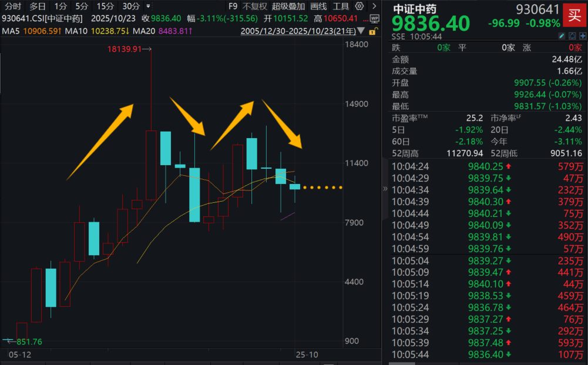Open 工具 tools menu
The height and width of the screenshot is (365, 588).
(x=341, y=6)
